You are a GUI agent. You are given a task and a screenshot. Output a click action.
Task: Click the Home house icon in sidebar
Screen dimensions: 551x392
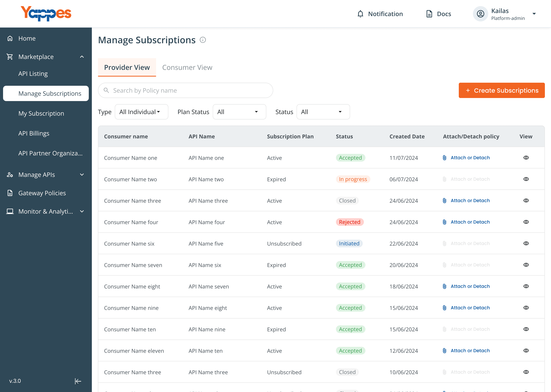click(10, 38)
